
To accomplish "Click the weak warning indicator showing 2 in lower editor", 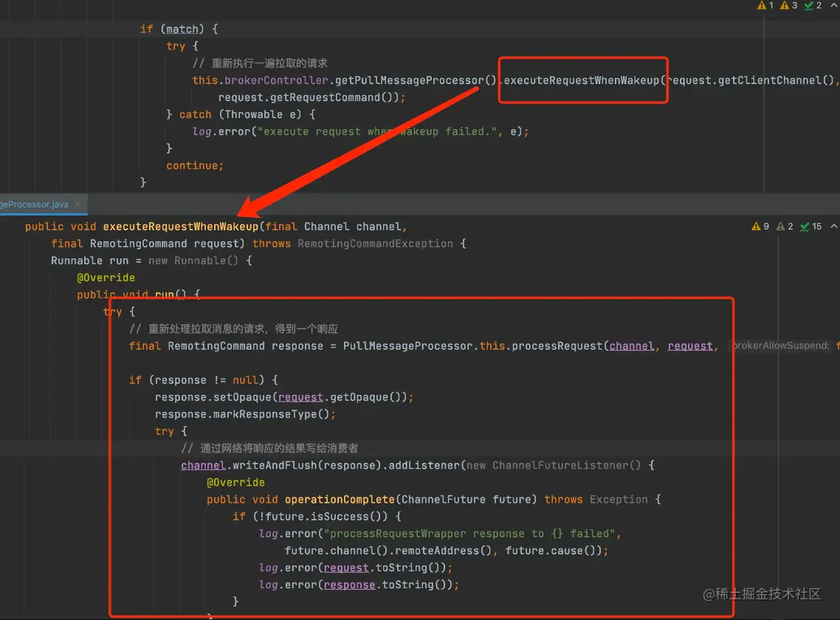I will coord(785,226).
